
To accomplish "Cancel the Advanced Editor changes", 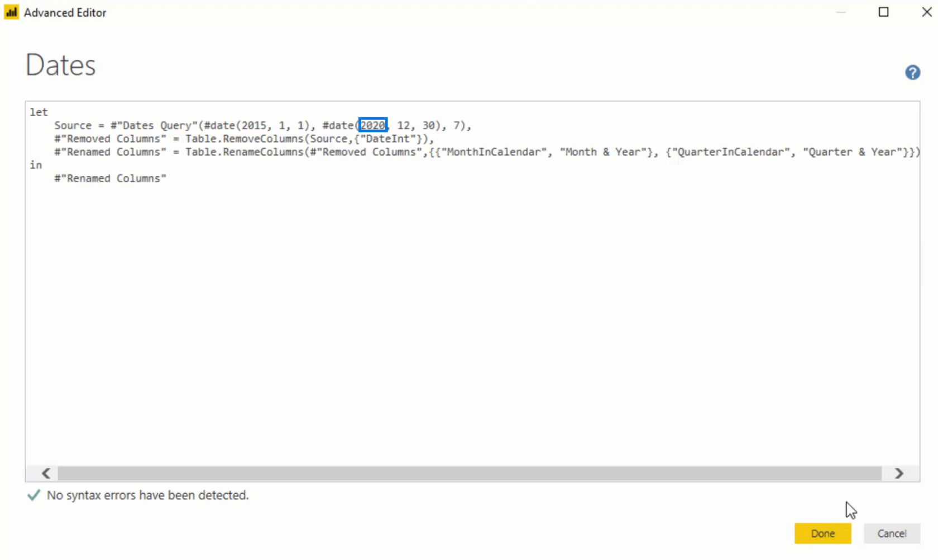I will click(892, 533).
